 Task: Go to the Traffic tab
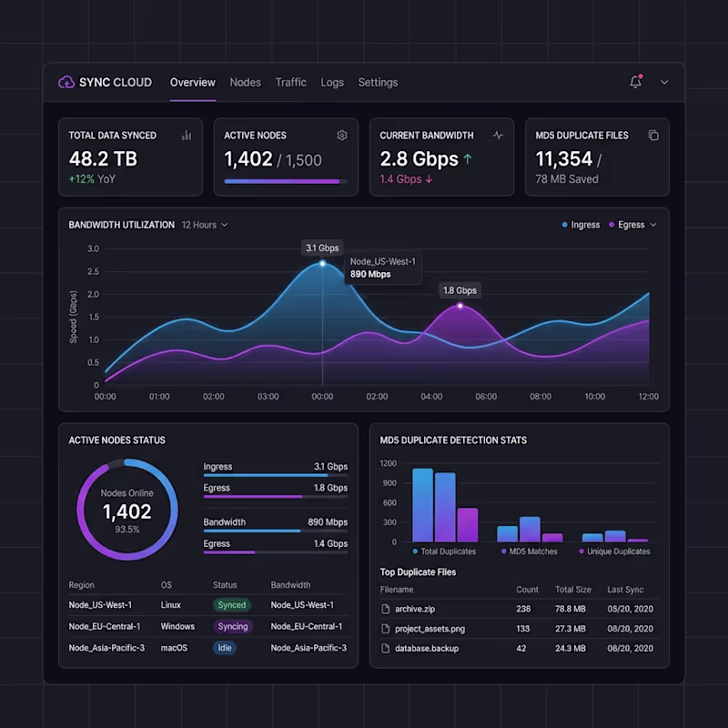tap(290, 82)
